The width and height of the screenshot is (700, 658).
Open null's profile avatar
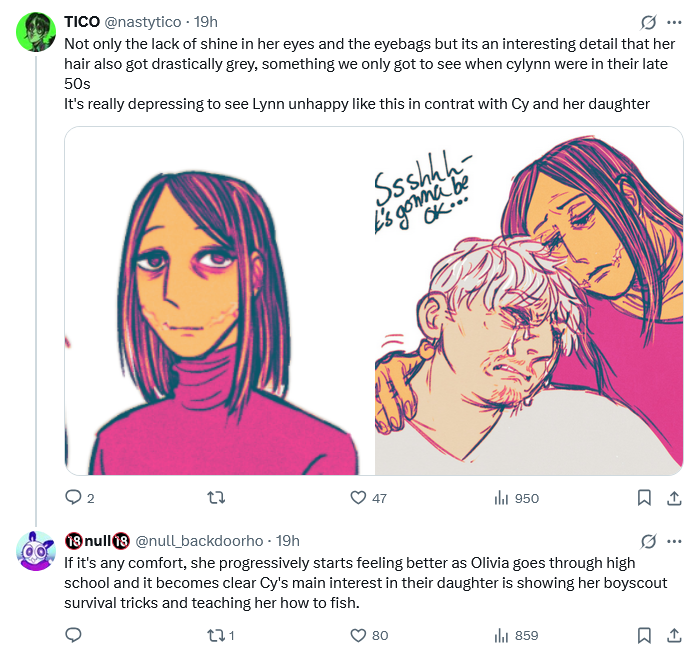35,550
